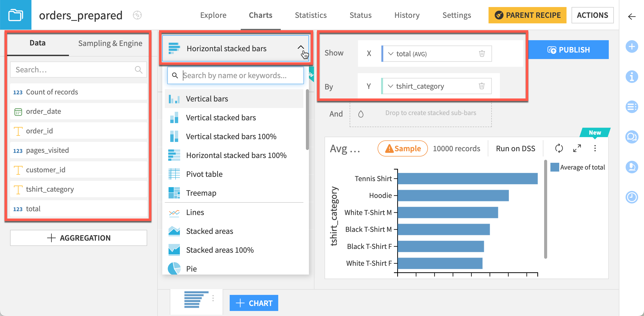
Task: Open the info panel from right sidebar
Action: tap(632, 77)
